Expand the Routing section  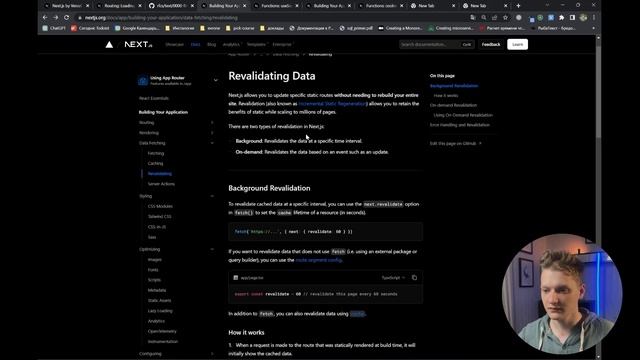point(212,122)
